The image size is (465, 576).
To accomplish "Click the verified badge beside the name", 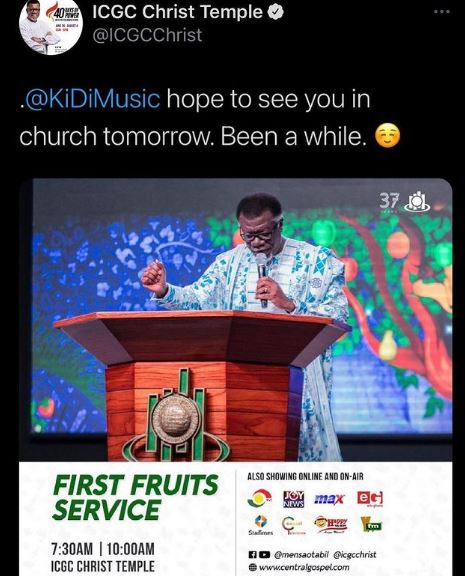I will (275, 12).
